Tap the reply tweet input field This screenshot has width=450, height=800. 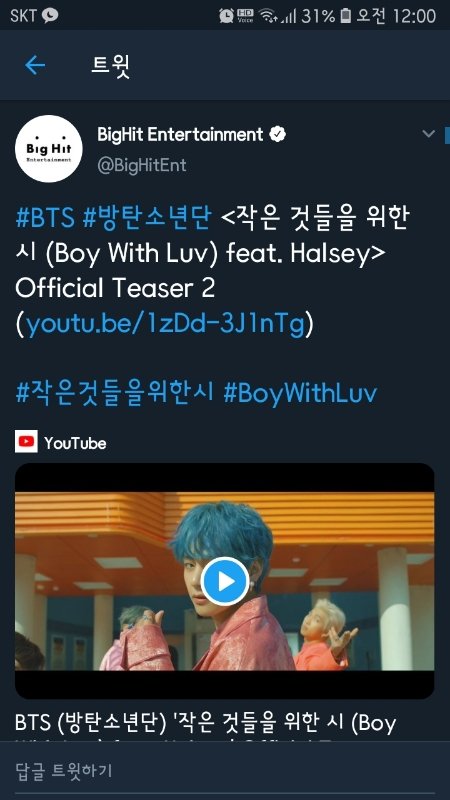tap(225, 770)
